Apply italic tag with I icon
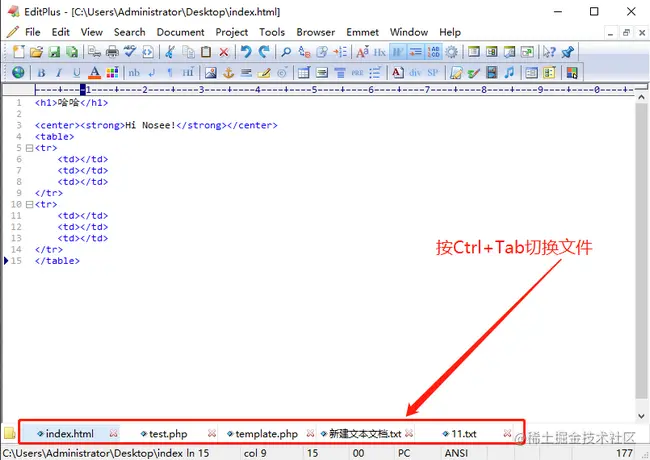Viewport: 650px width, 460px height. tap(59, 73)
